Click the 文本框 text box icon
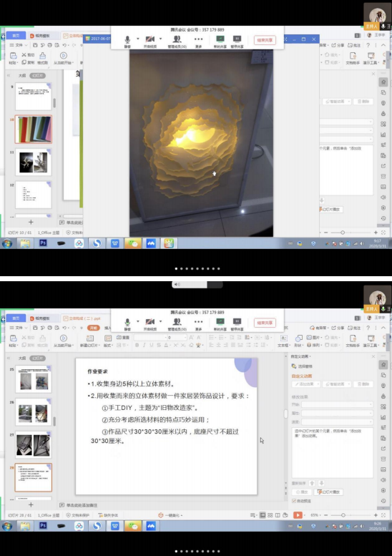Screen dimensions: 392x556 (x=283, y=341)
